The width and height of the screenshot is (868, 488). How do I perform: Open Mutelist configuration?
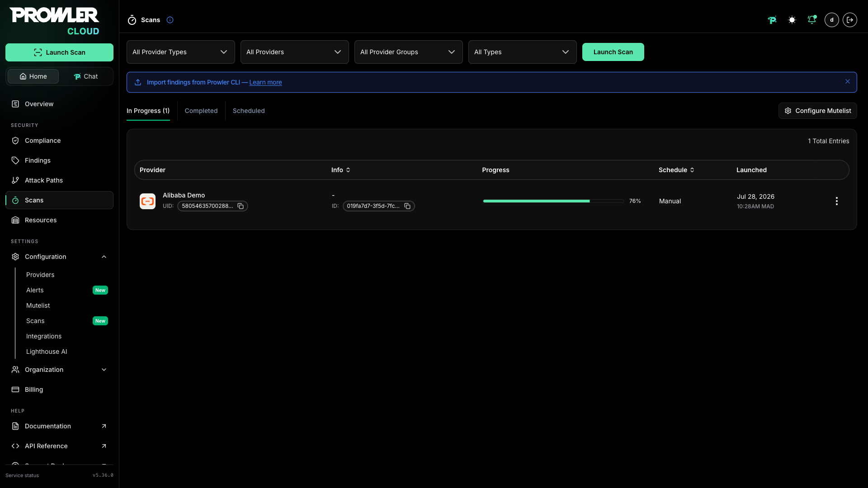click(38, 305)
